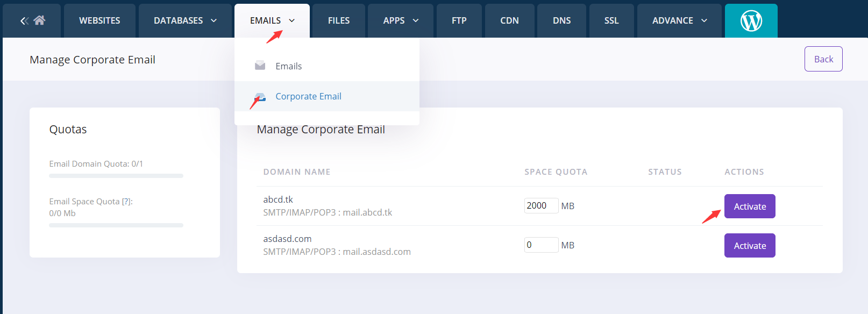Go to the WEBSITES tab

(x=99, y=21)
